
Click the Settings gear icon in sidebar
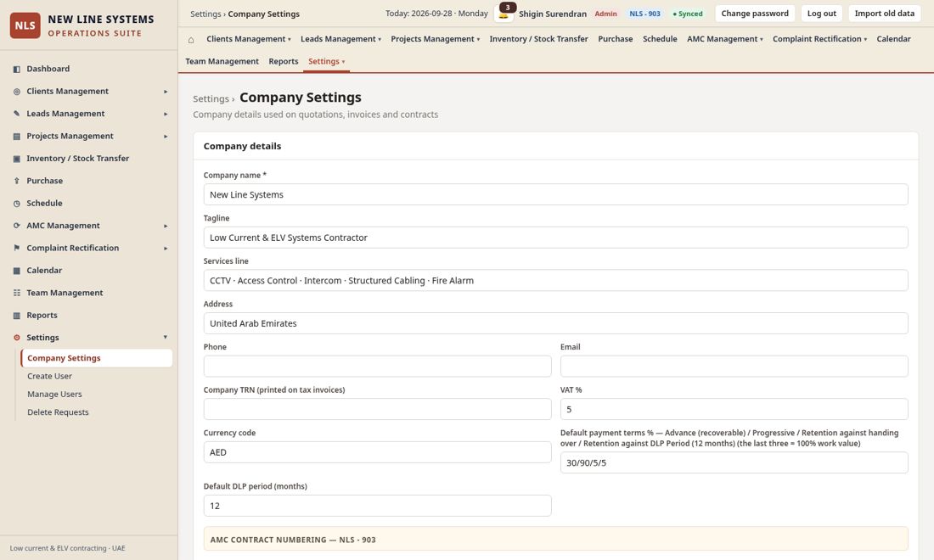17,338
